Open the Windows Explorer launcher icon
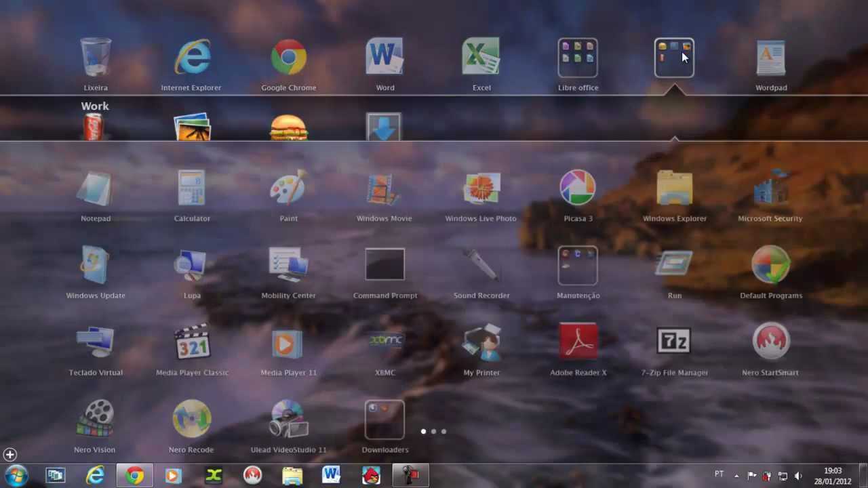Screen dimensions: 868x488 pos(675,188)
